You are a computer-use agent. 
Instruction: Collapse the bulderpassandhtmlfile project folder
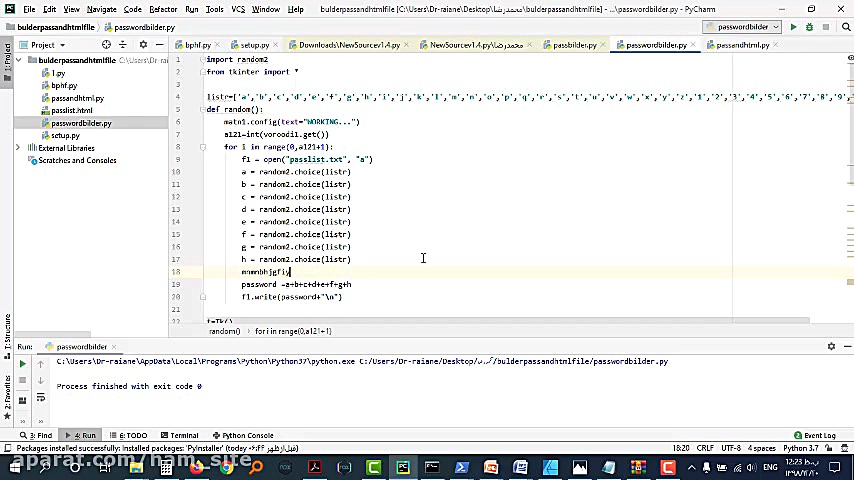[x=19, y=60]
